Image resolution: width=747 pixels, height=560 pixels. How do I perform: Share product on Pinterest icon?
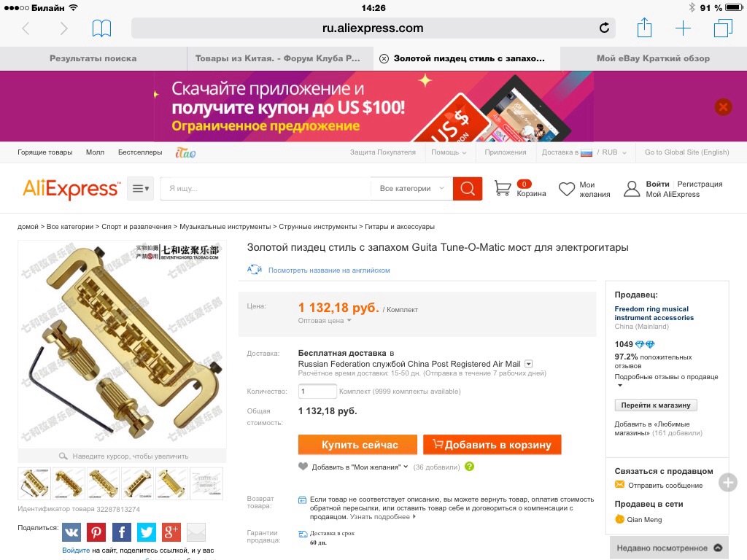click(96, 532)
